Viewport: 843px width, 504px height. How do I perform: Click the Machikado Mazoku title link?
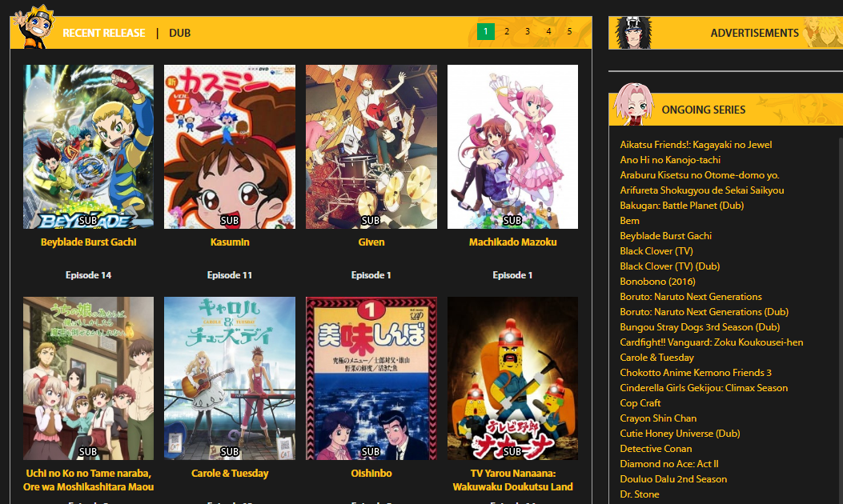click(512, 242)
